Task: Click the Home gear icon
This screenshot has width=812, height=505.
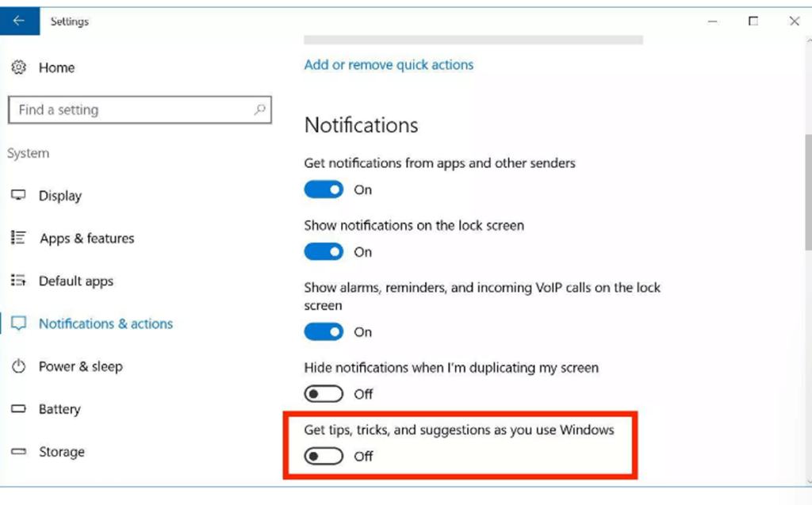Action: tap(19, 67)
